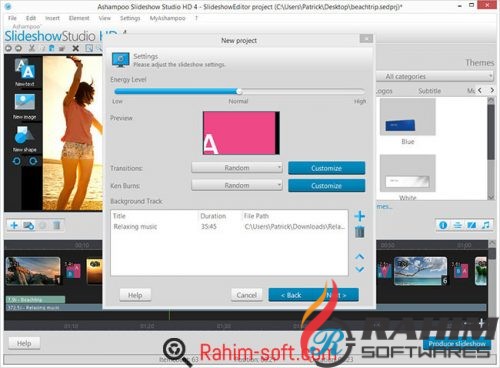Open the Edit menu
This screenshot has width=500, height=368.
[31, 18]
